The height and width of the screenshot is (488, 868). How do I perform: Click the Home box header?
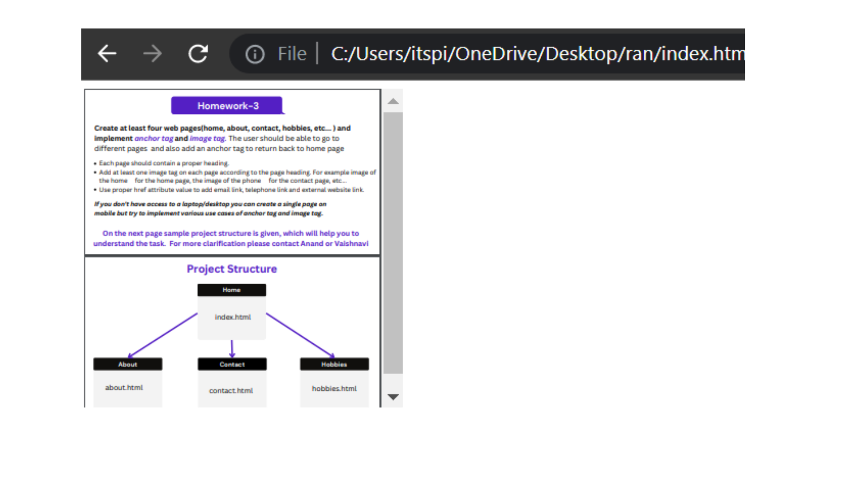231,290
